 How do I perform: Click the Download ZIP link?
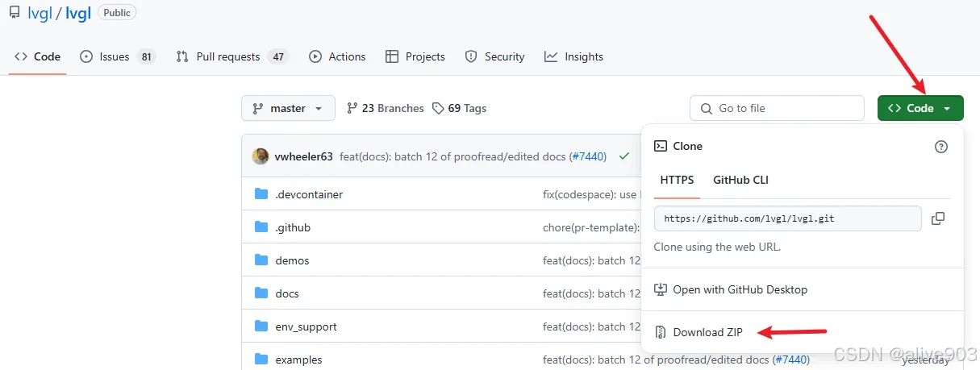707,332
